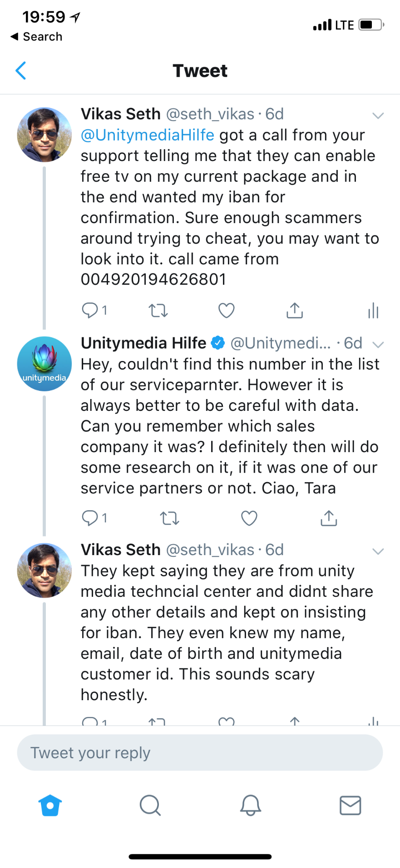View tweet activity for the first tweet

(x=373, y=311)
